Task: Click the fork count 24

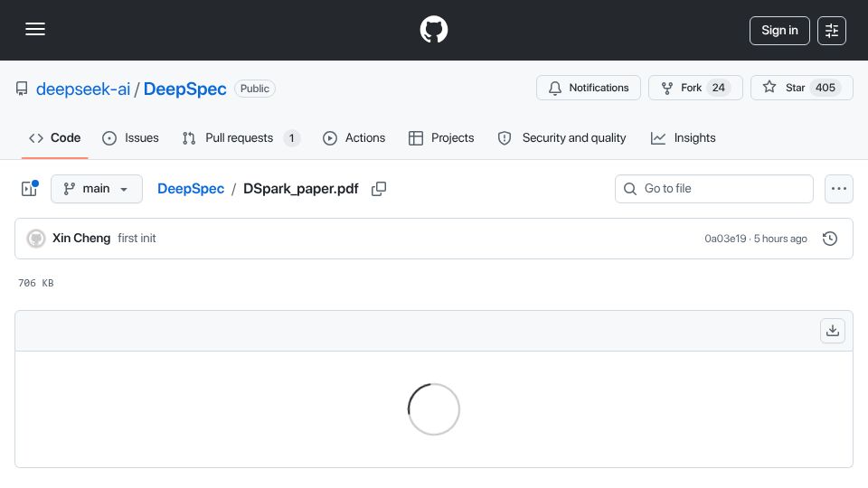Action: coord(719,88)
